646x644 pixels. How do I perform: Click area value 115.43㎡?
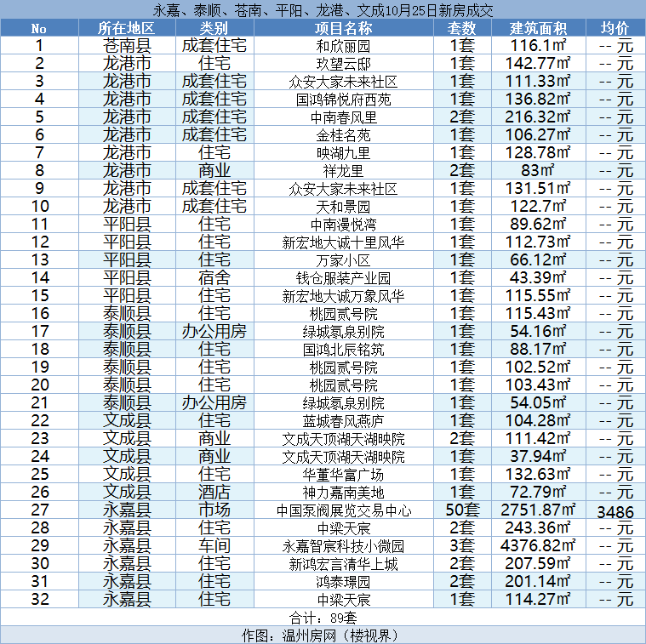point(538,313)
